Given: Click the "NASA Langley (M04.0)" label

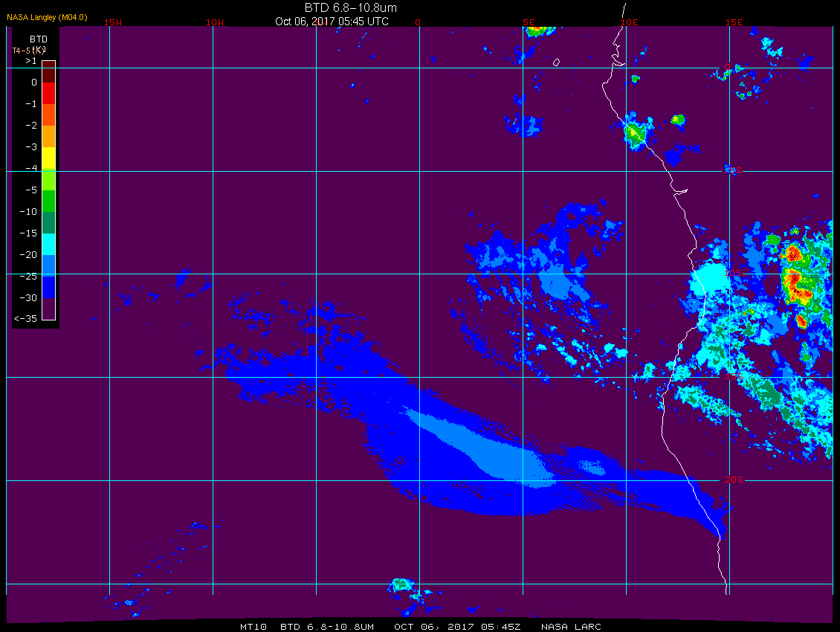Looking at the screenshot, I should click(x=47, y=17).
